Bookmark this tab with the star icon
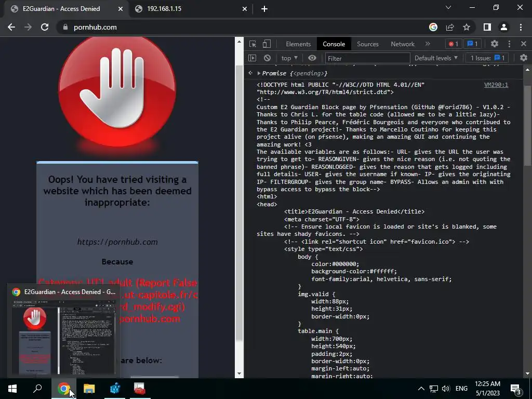 click(467, 27)
